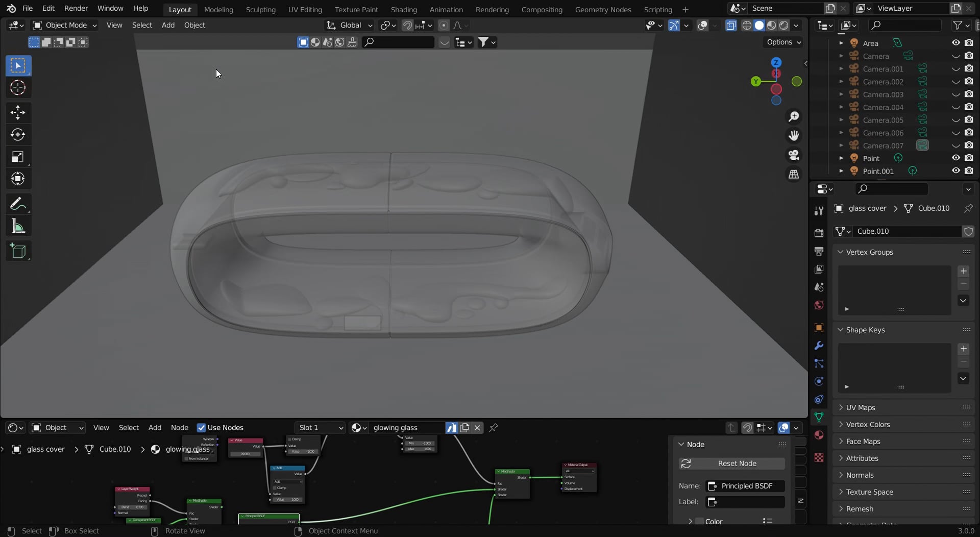Switch to orthographic grid view icon

coord(794,175)
